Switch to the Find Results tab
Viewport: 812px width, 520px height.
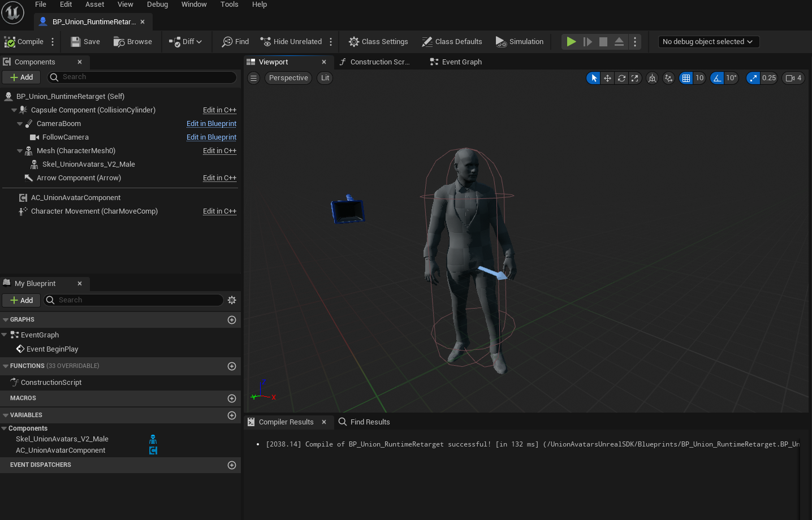(x=364, y=422)
